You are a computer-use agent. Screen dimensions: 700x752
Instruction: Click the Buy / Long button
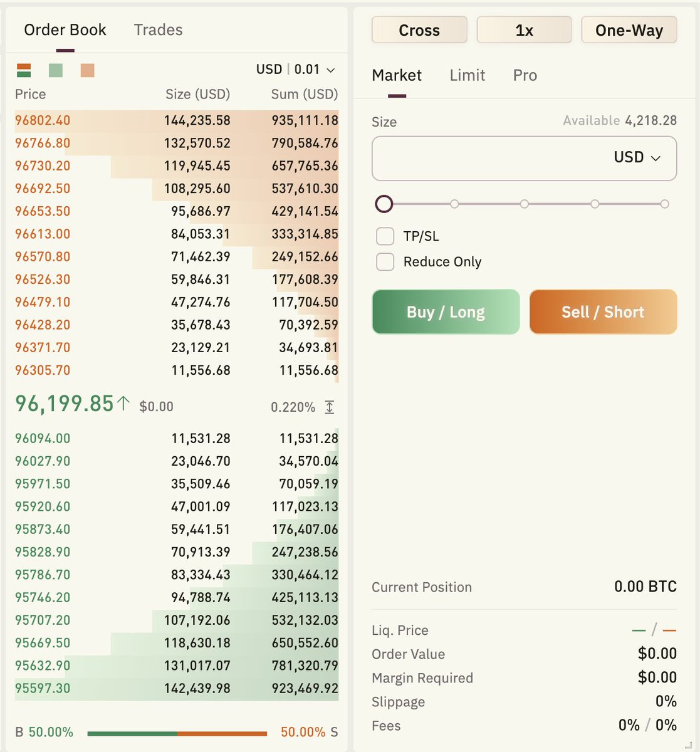pos(446,311)
